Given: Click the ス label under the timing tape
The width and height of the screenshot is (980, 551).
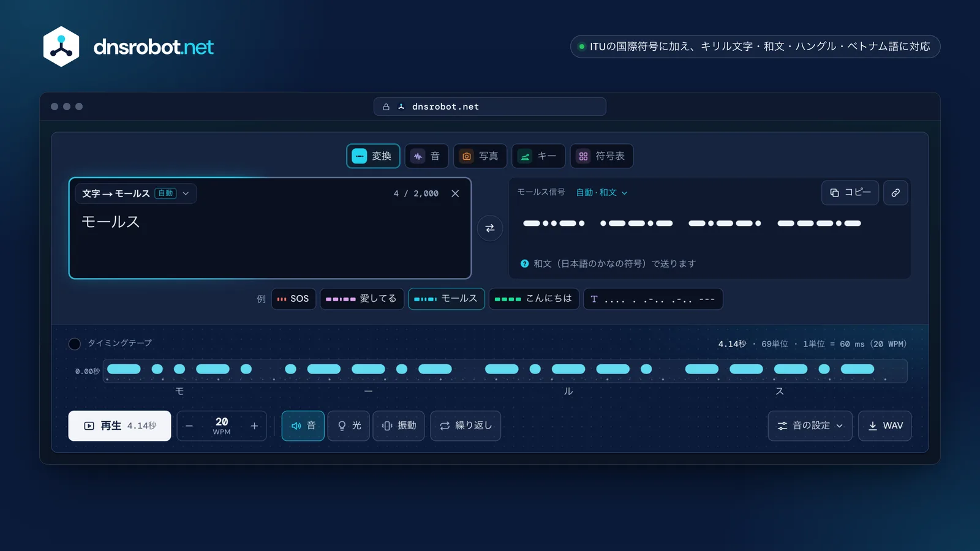Looking at the screenshot, I should point(780,391).
